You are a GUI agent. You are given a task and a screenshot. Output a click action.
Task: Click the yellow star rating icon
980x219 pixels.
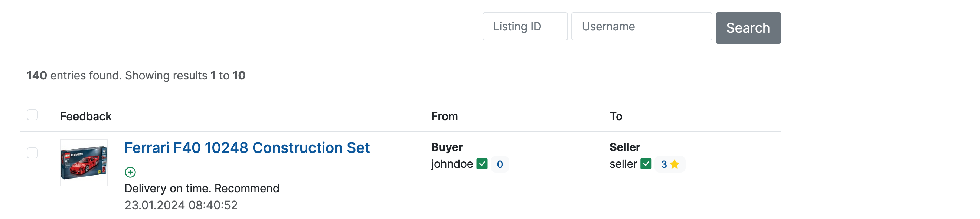click(674, 164)
